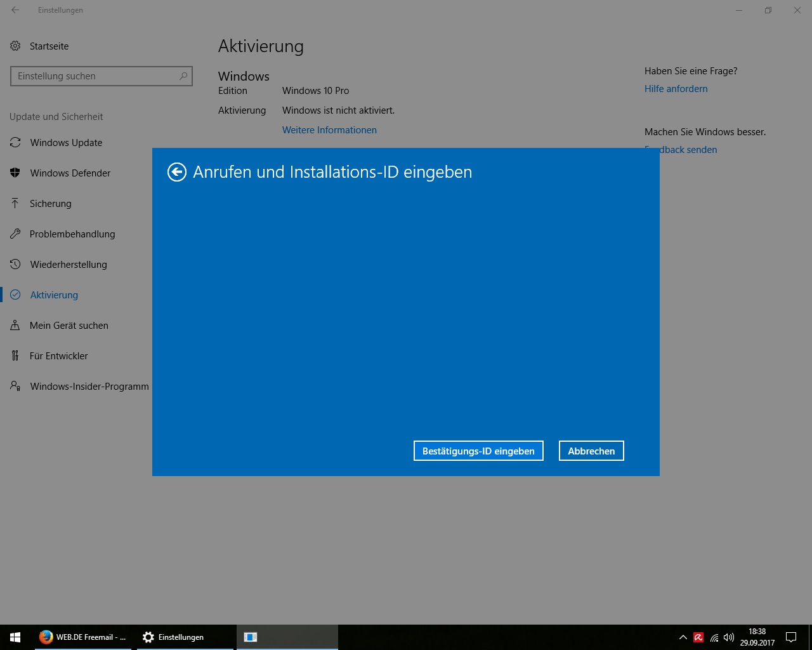Click the Avira tray icon
Viewport: 812px width, 650px height.
point(698,637)
